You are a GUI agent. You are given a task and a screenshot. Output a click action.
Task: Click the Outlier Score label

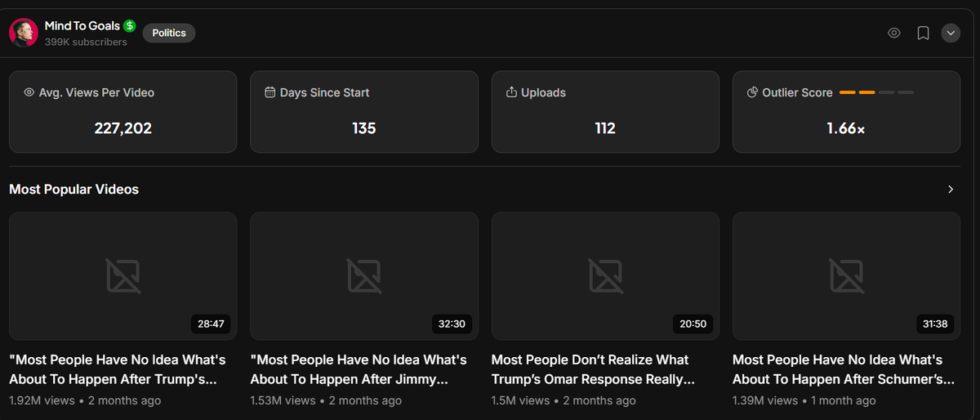(x=797, y=92)
